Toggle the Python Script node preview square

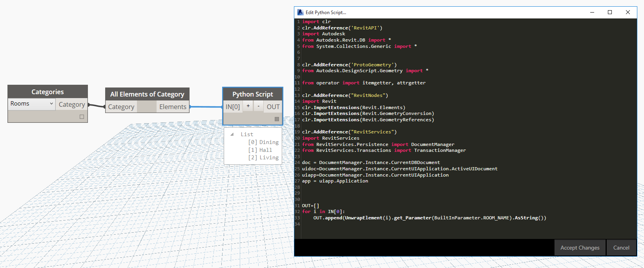pyautogui.click(x=277, y=119)
